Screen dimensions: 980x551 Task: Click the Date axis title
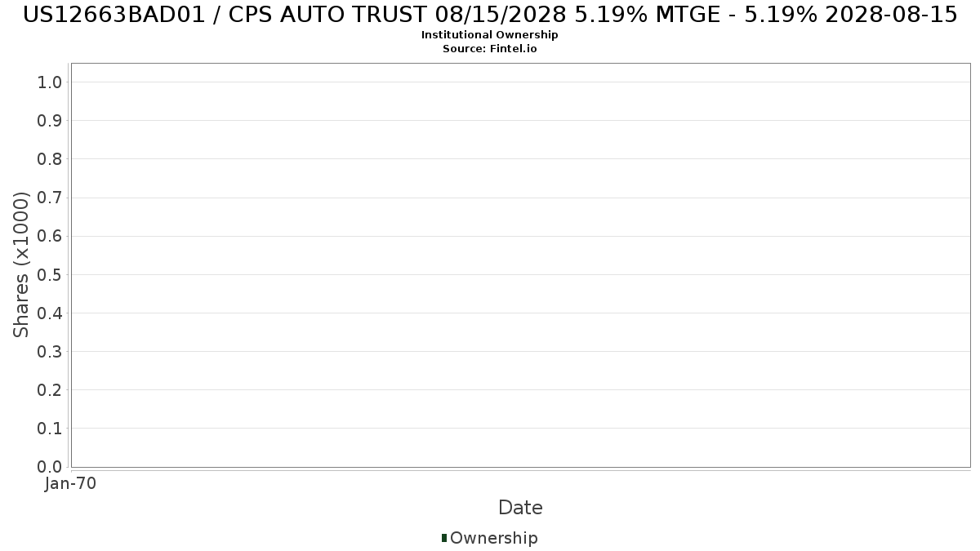[520, 508]
